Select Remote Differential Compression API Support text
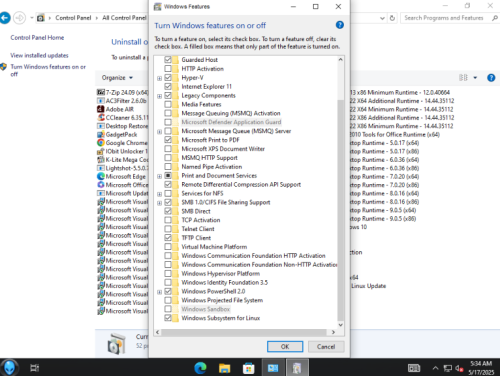The image size is (500, 376). click(241, 184)
